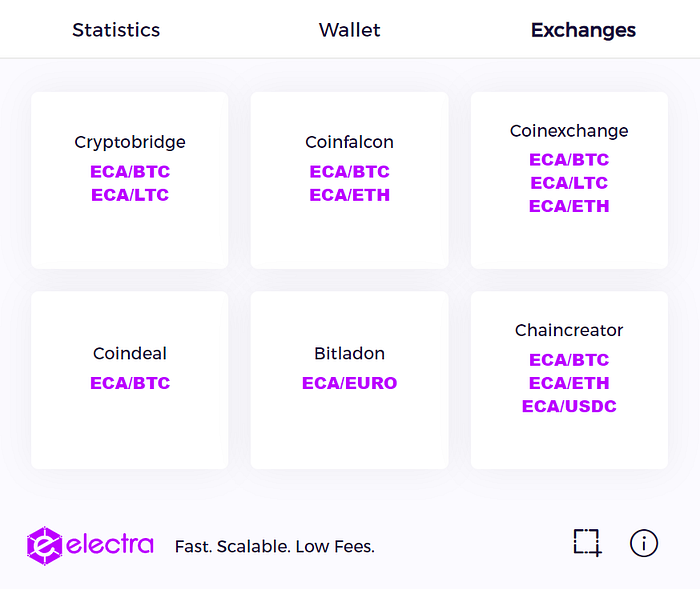Click the screenshot selection icon
Screen dimensions: 700x589
point(588,543)
